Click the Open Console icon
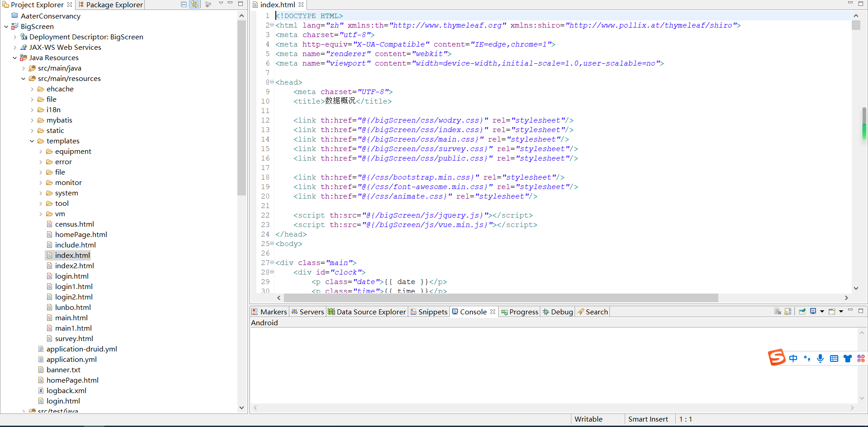 (832, 312)
